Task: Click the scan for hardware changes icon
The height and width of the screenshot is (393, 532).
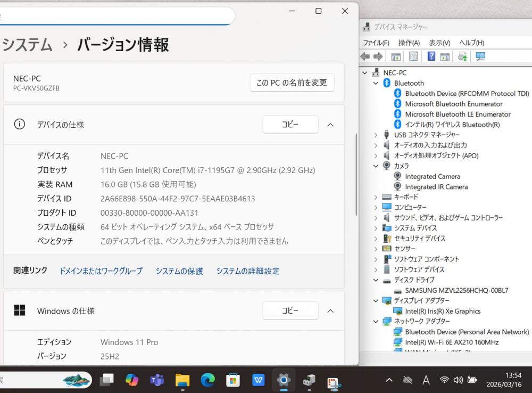Action: tap(480, 56)
